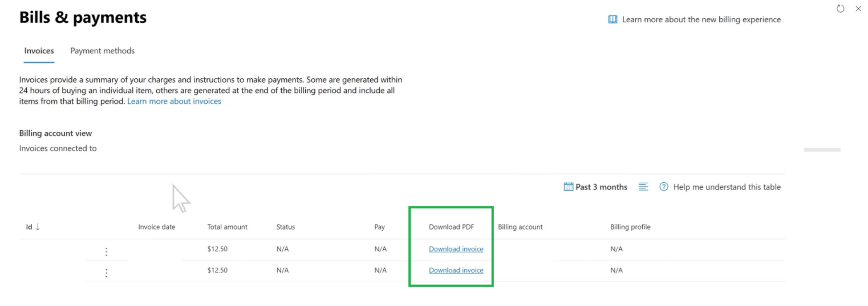Open the Learn more about invoices link
The image size is (868, 306).
pos(174,101)
